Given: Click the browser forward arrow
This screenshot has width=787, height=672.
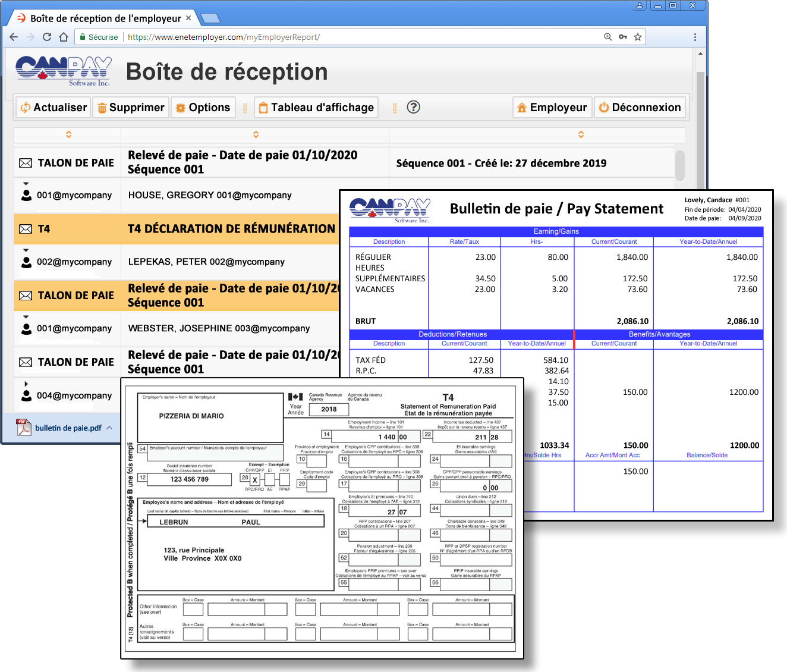Looking at the screenshot, I should tap(30, 37).
